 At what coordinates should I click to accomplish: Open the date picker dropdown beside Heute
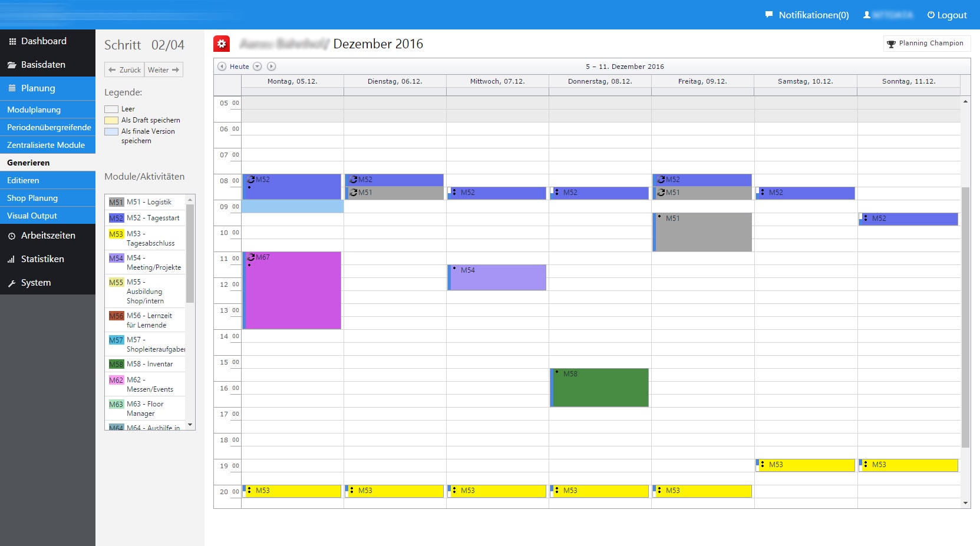coord(257,67)
